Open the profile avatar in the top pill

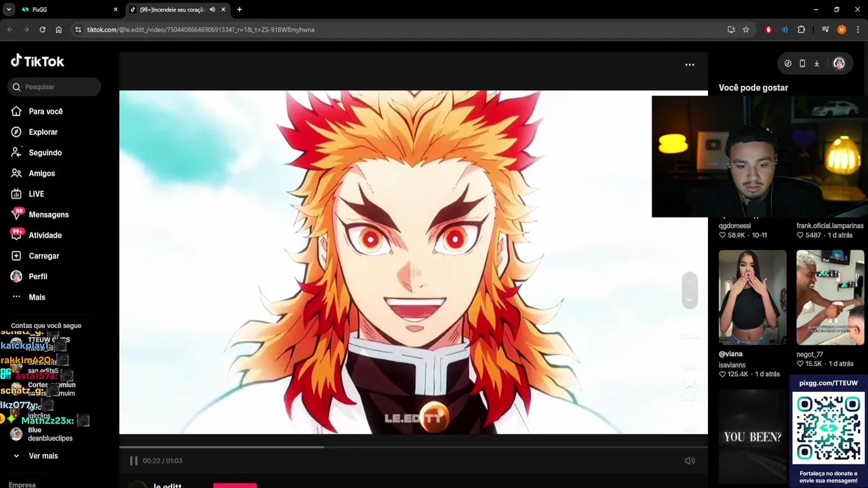839,64
